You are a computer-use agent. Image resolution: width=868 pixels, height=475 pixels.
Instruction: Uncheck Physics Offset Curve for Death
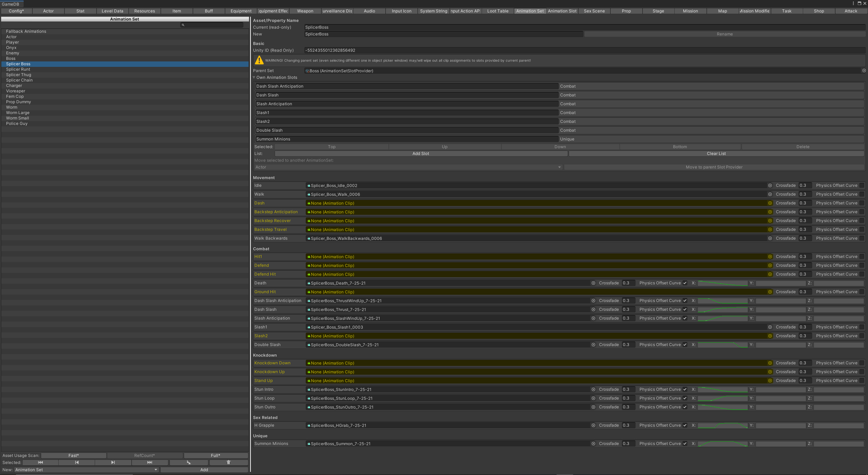(x=685, y=283)
